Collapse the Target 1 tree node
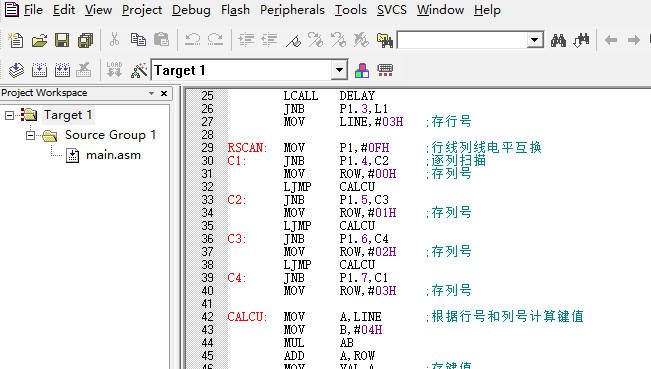The width and height of the screenshot is (651, 369). (9, 115)
